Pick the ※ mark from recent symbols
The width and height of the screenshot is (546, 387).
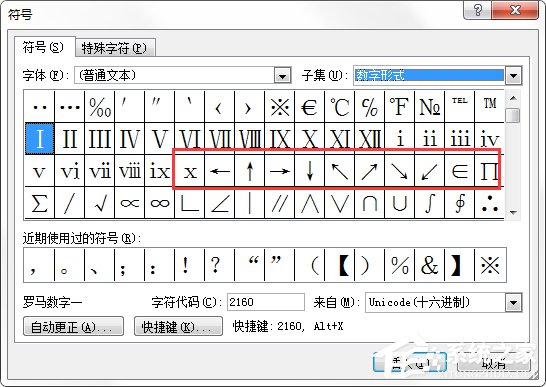pos(490,265)
